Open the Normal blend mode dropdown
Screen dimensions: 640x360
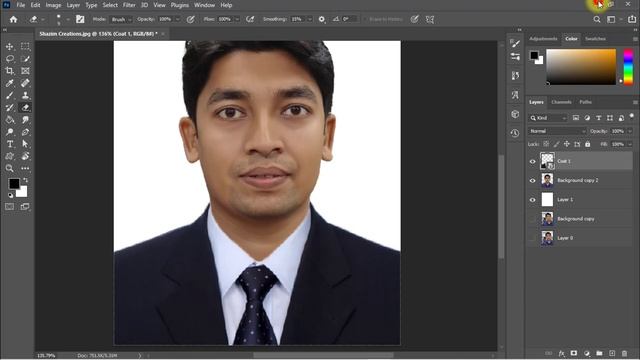[x=557, y=131]
